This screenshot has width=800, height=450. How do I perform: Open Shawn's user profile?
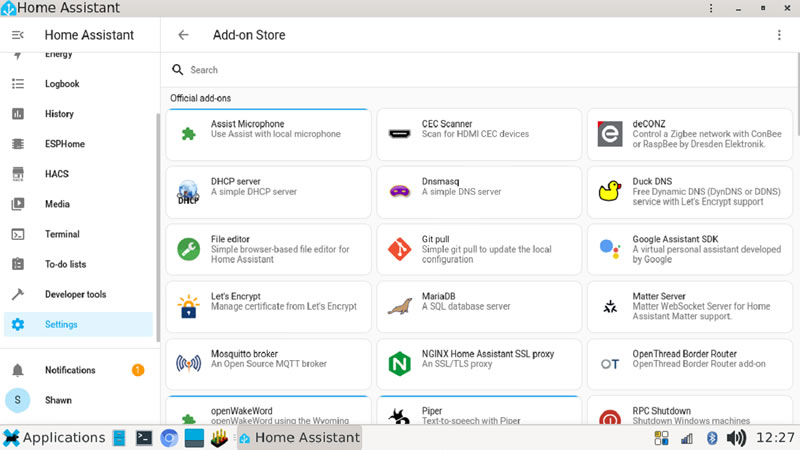click(57, 400)
